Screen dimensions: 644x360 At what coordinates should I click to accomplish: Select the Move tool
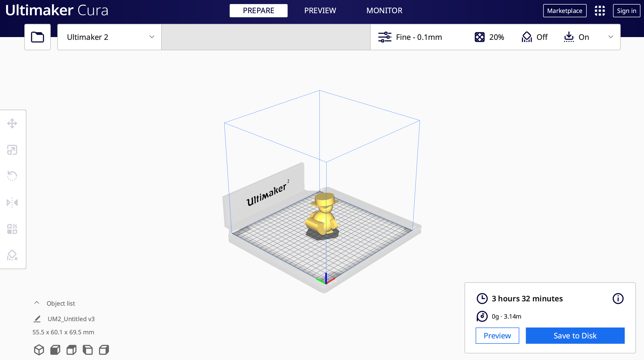[x=12, y=124]
